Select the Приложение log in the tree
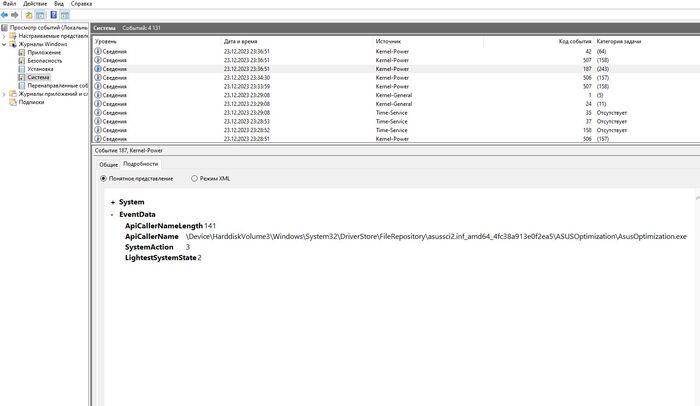700x406 pixels. click(x=44, y=52)
